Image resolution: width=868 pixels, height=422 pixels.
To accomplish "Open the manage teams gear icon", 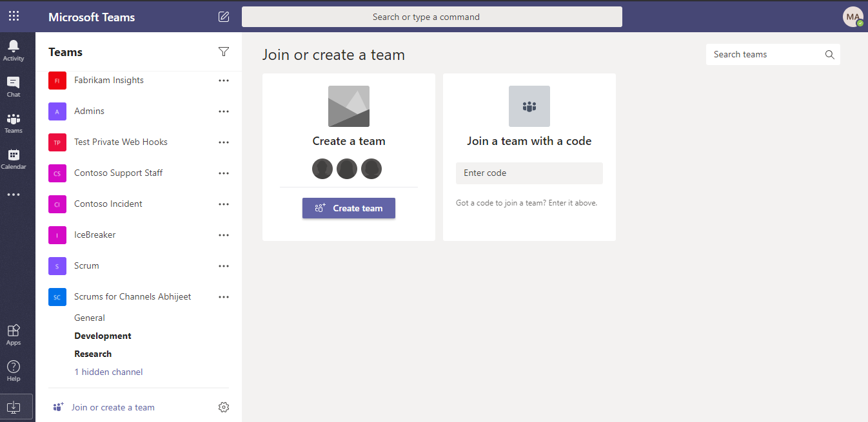I will tap(224, 407).
